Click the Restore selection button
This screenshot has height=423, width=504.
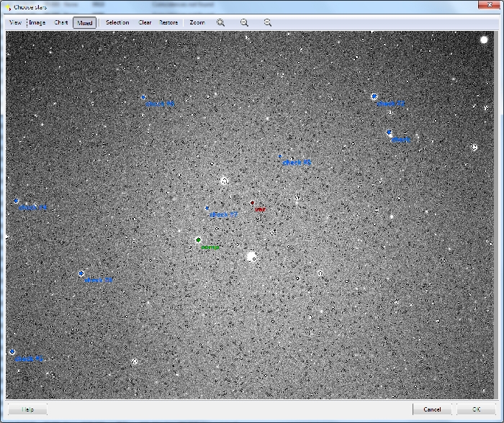pos(168,22)
